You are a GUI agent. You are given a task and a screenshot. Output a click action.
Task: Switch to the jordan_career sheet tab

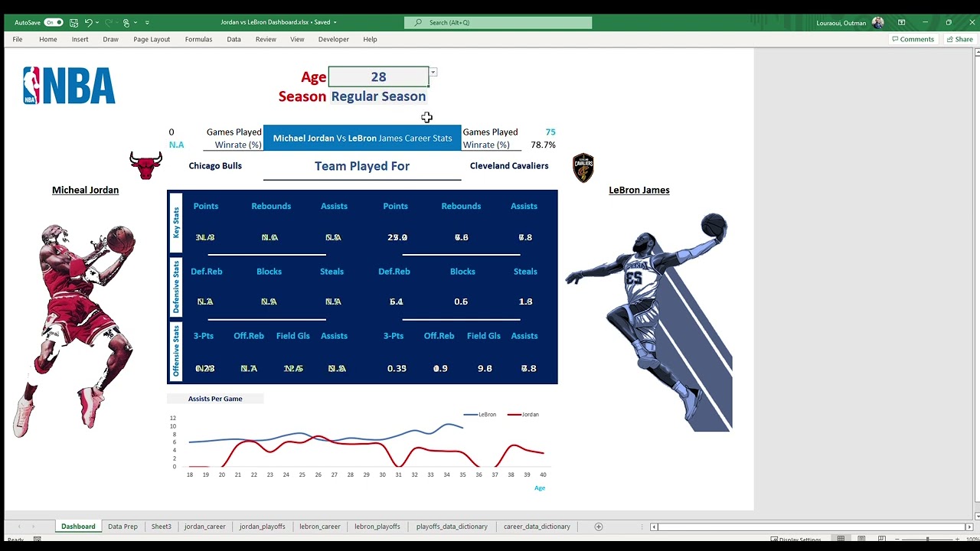204,527
